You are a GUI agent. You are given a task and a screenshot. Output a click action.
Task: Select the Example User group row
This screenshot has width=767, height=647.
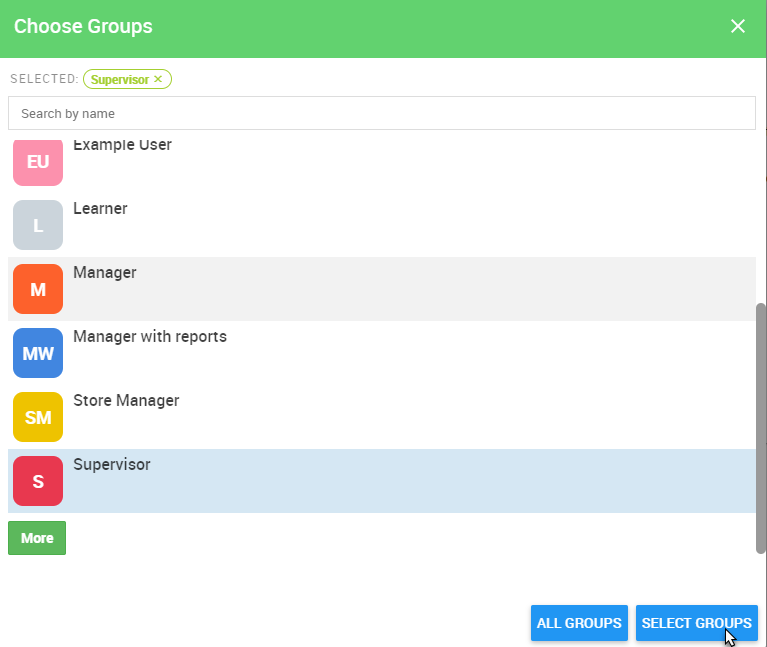pos(382,162)
